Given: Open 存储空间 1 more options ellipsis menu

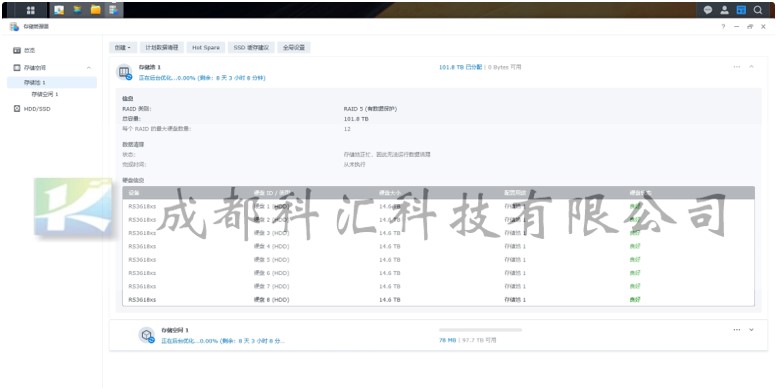Looking at the screenshot, I should [x=737, y=330].
